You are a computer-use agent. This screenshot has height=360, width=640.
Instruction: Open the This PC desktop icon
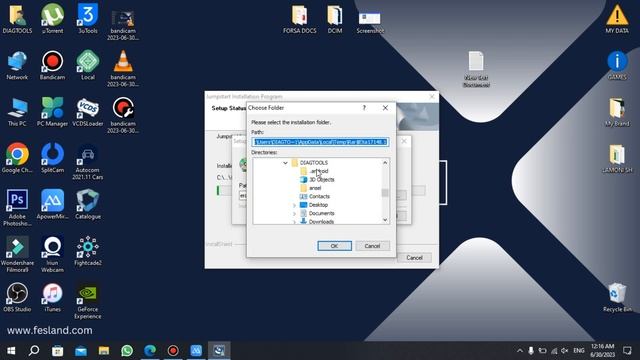tap(17, 112)
